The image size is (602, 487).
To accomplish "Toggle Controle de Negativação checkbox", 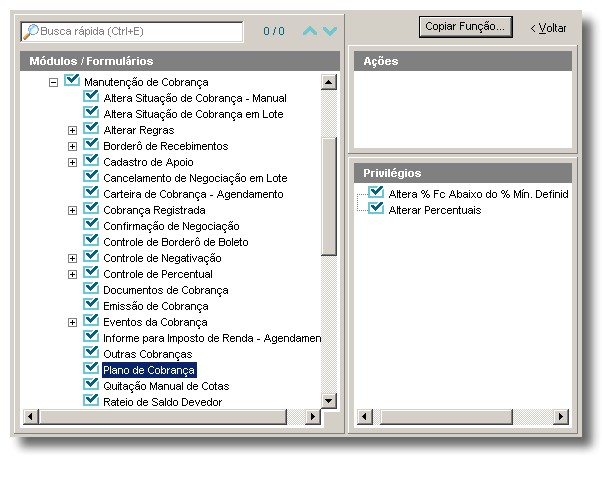I will click(91, 257).
